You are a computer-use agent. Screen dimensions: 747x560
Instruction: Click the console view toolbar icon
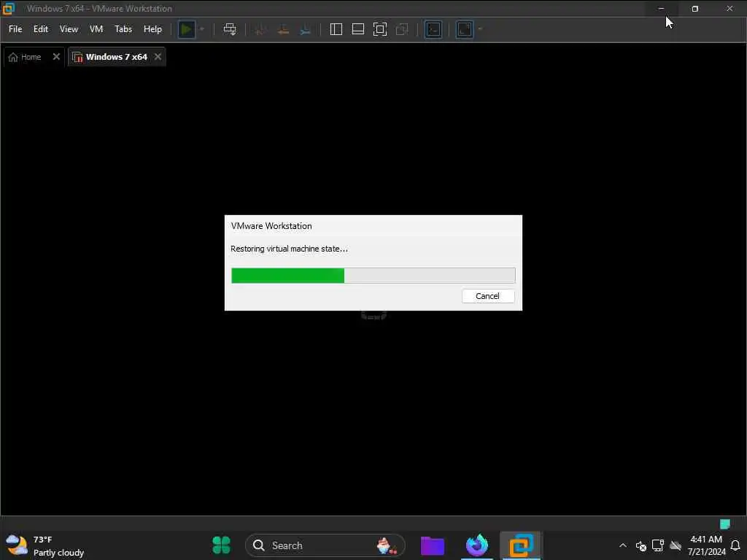pos(433,29)
